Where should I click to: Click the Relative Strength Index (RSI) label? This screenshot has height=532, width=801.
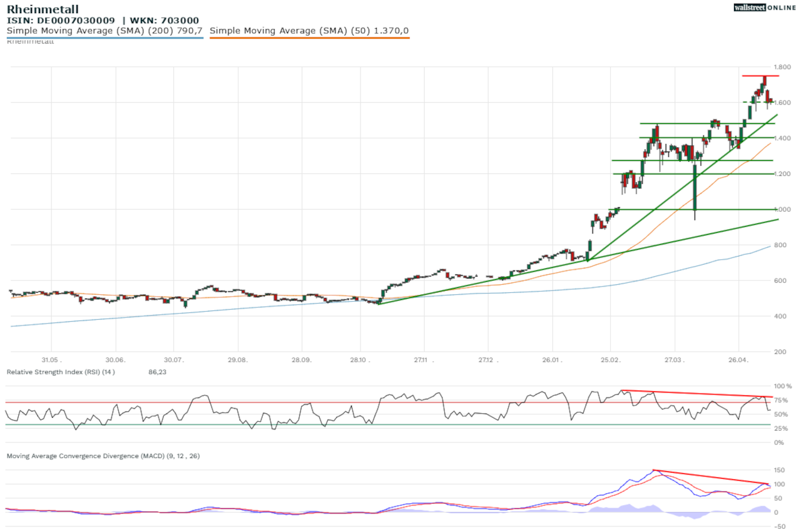point(61,372)
